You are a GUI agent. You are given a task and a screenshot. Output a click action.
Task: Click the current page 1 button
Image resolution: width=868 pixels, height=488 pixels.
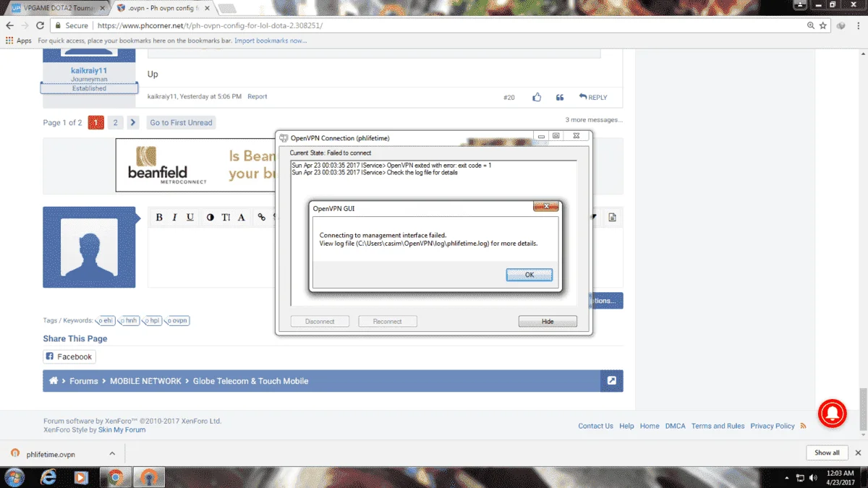pos(96,122)
